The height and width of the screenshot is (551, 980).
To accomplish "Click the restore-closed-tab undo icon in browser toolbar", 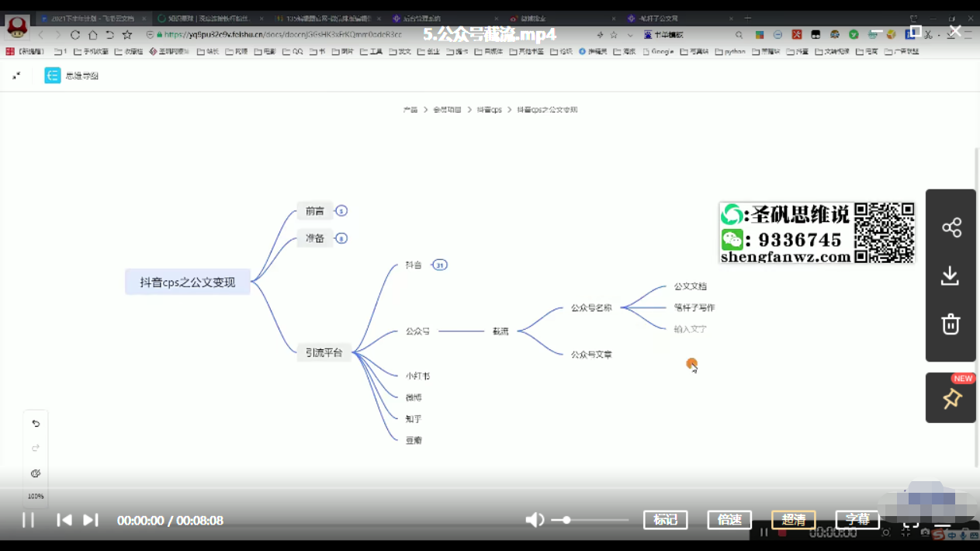I will click(x=109, y=35).
